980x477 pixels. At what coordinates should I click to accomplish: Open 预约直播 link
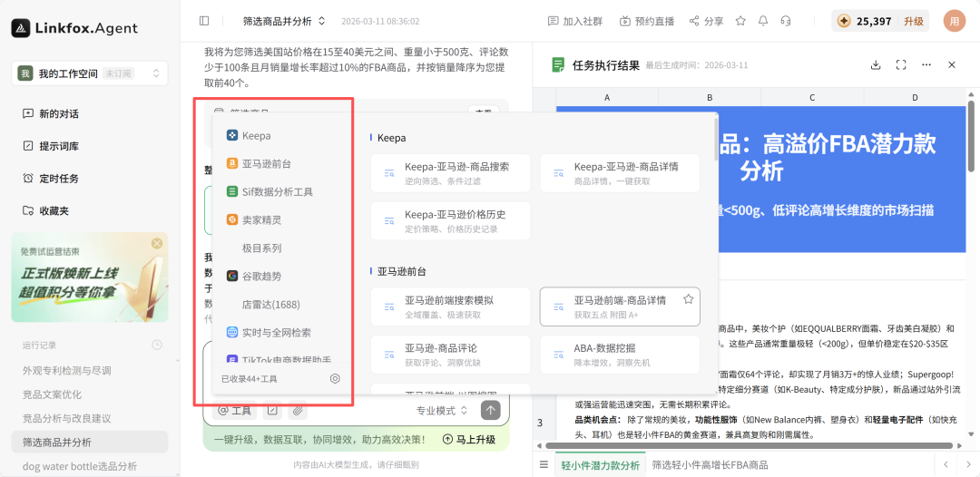click(x=647, y=21)
